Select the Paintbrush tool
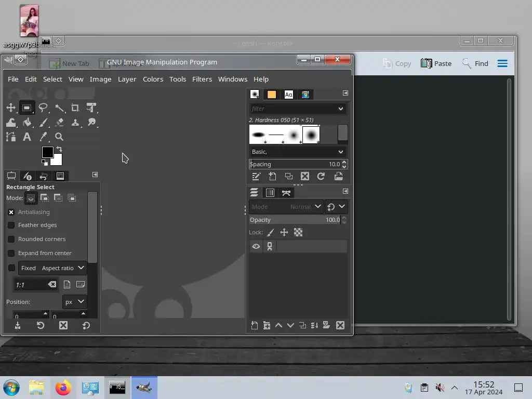 (43, 123)
